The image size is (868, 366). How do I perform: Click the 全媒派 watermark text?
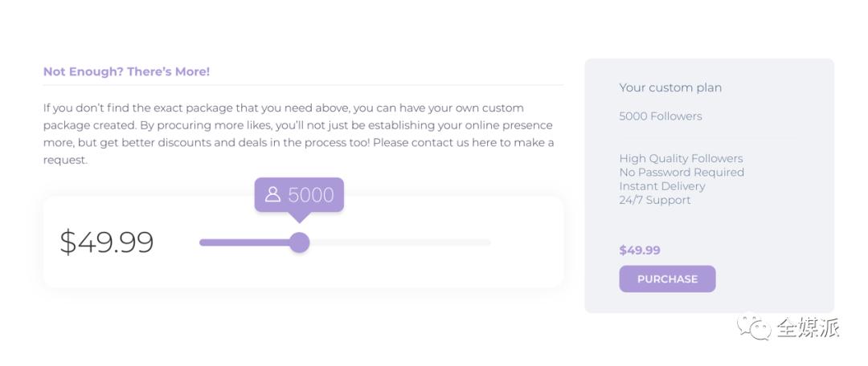click(x=808, y=327)
